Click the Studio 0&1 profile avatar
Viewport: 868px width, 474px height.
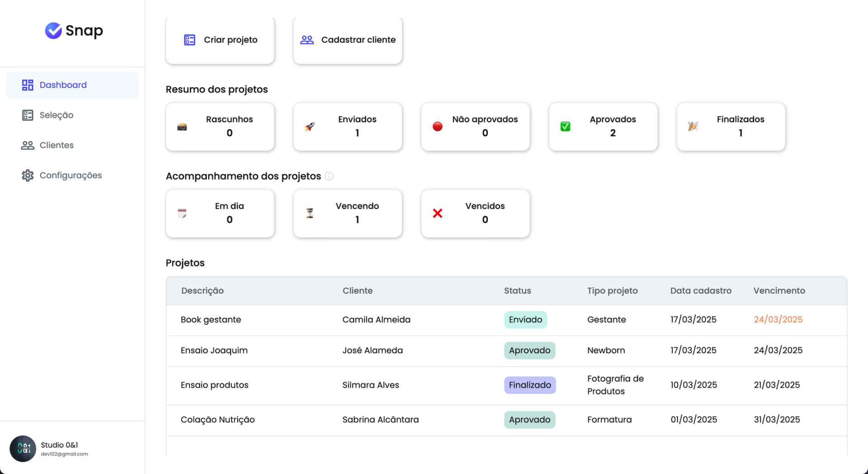pos(23,449)
